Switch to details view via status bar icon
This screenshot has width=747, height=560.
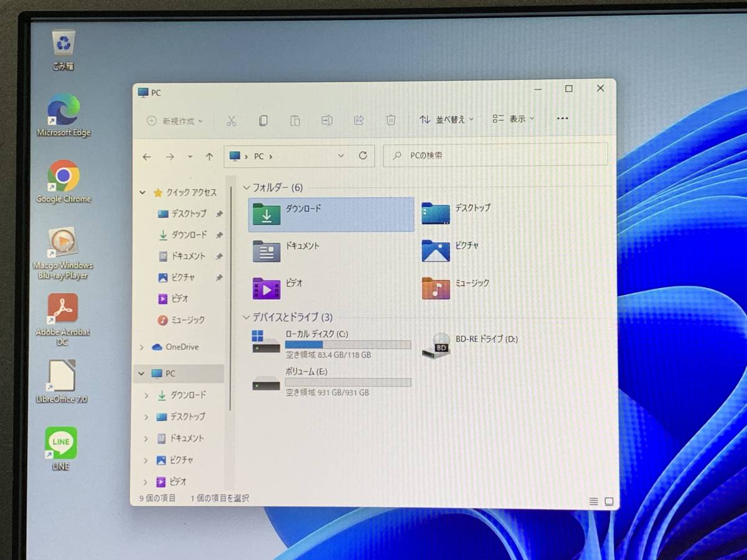pyautogui.click(x=593, y=502)
